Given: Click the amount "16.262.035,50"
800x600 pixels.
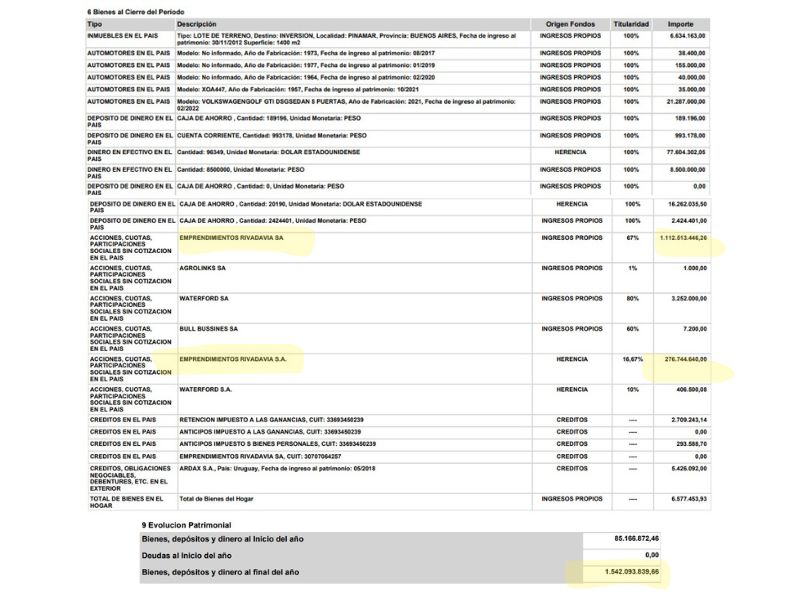Looking at the screenshot, I should [688, 204].
